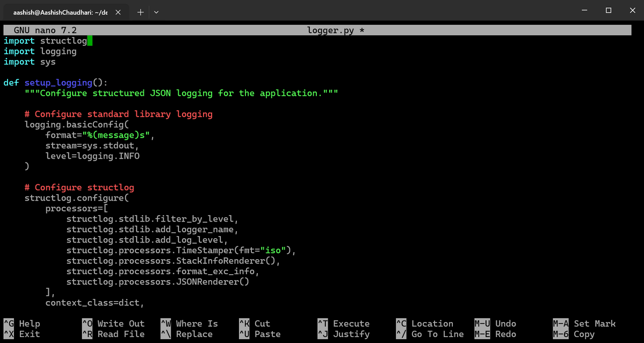
Task: Click the ^K Cut shortcut
Action: (255, 324)
